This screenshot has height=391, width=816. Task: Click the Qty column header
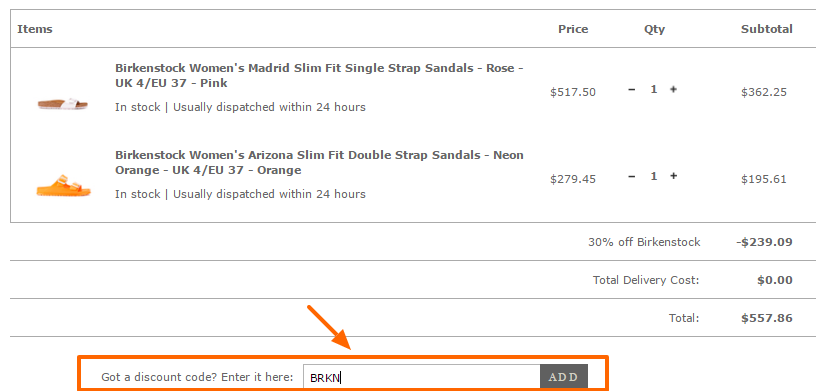click(654, 30)
